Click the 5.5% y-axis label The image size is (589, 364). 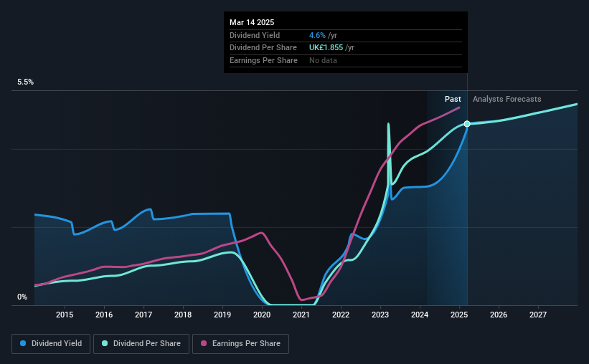(25, 82)
